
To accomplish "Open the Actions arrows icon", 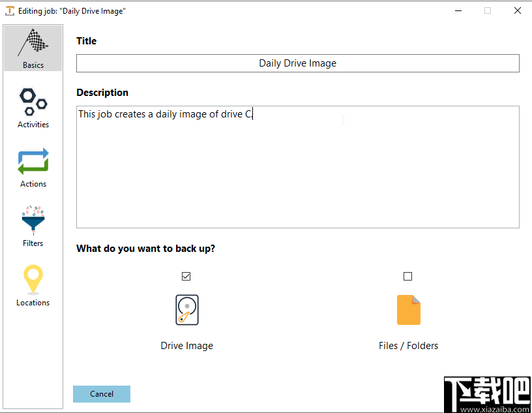I will click(x=33, y=161).
